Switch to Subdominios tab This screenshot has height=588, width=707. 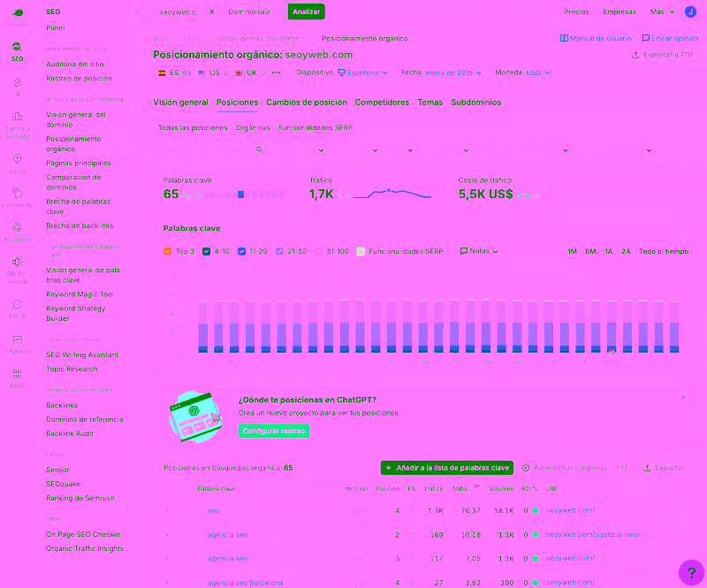[x=476, y=103]
